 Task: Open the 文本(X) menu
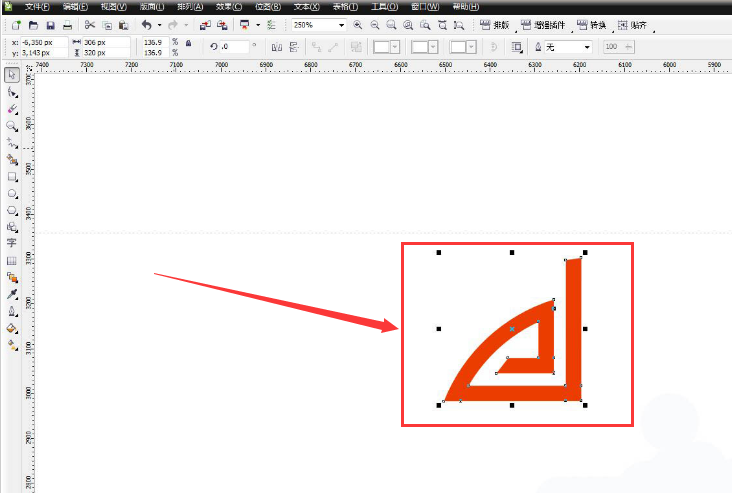click(307, 7)
